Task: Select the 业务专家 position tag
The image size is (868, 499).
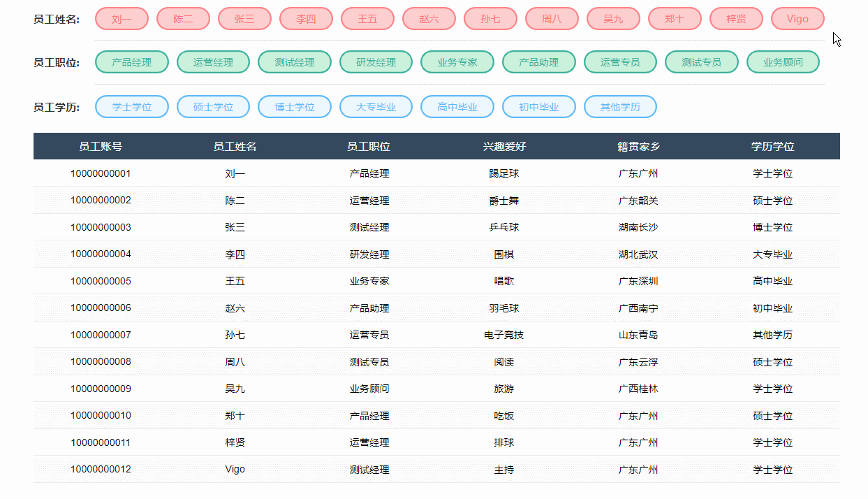Action: click(457, 62)
